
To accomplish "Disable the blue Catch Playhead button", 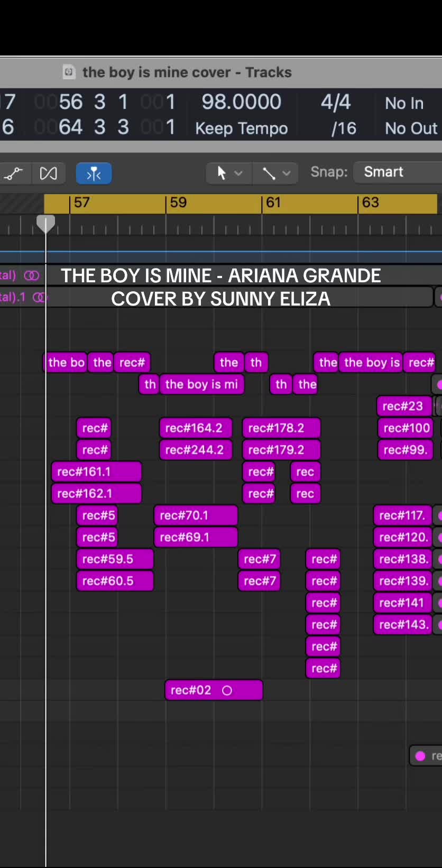I will tap(94, 173).
